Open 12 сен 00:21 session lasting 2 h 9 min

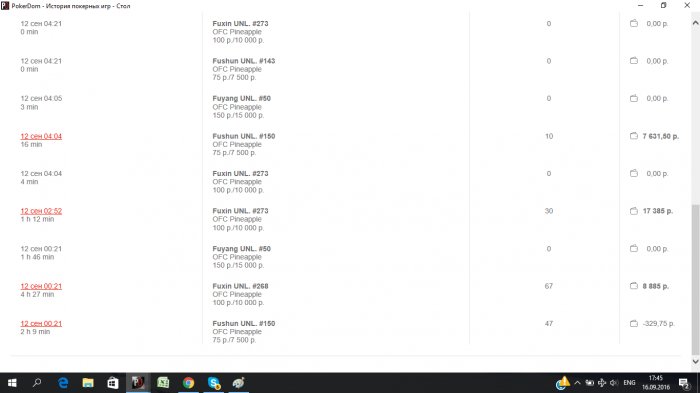(41, 323)
